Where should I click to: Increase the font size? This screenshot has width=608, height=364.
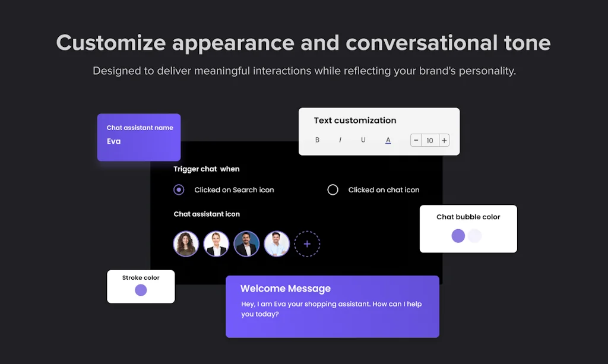[444, 140]
